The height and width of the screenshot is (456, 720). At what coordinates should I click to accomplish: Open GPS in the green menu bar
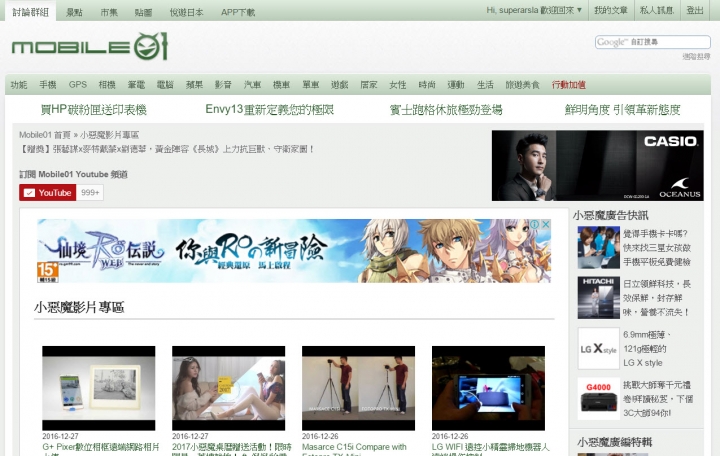78,84
